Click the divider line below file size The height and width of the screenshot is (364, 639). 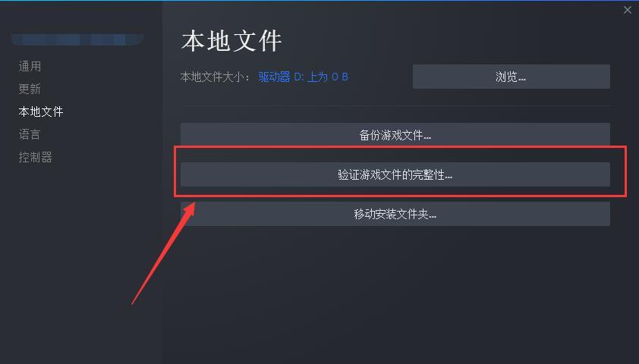pyautogui.click(x=395, y=106)
